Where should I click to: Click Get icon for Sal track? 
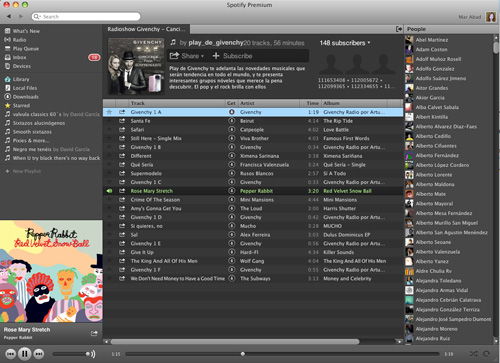[x=232, y=235]
